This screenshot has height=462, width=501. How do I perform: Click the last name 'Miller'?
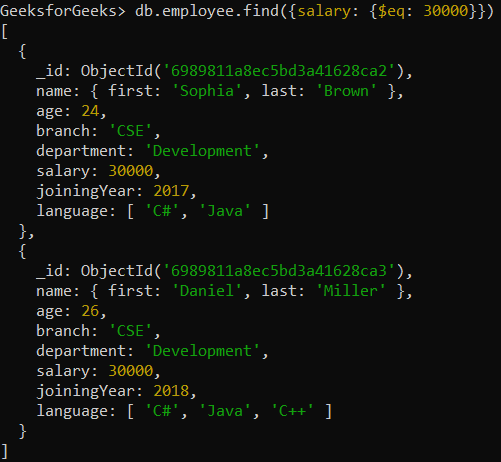[x=351, y=291]
